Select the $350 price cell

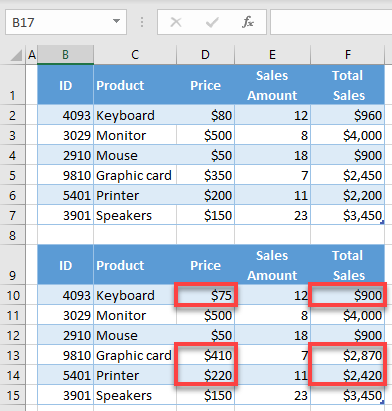pyautogui.click(x=205, y=175)
